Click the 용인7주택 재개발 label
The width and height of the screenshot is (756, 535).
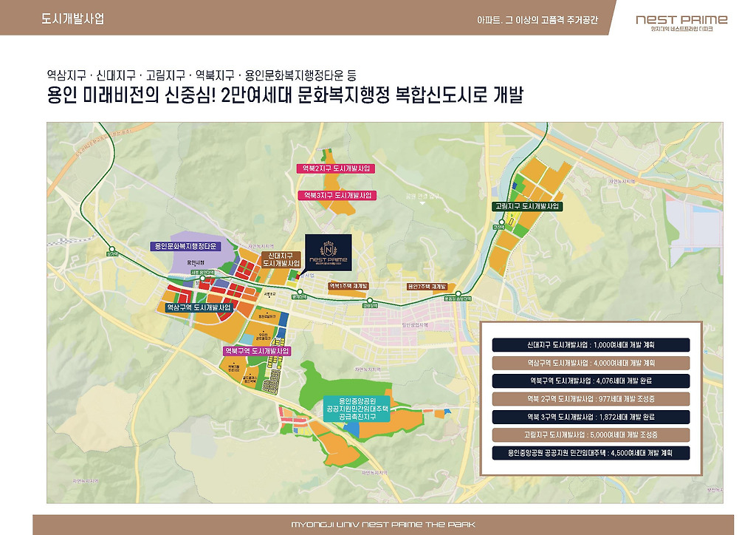(x=427, y=287)
